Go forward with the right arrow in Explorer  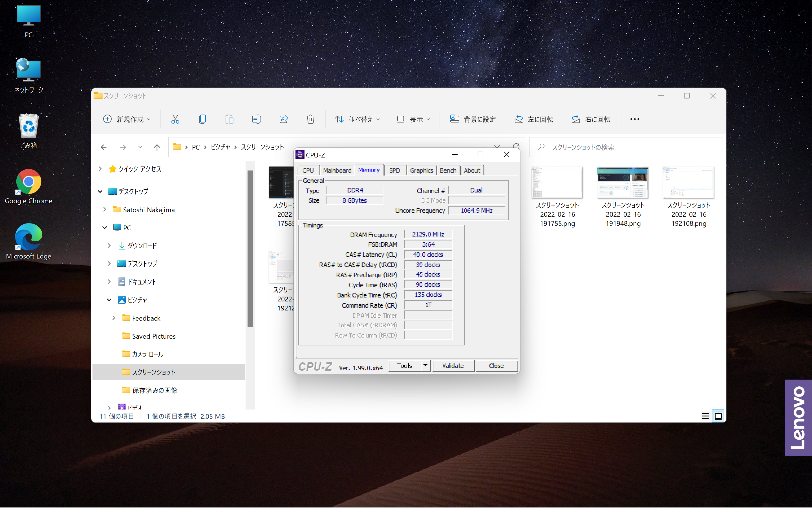pos(123,147)
